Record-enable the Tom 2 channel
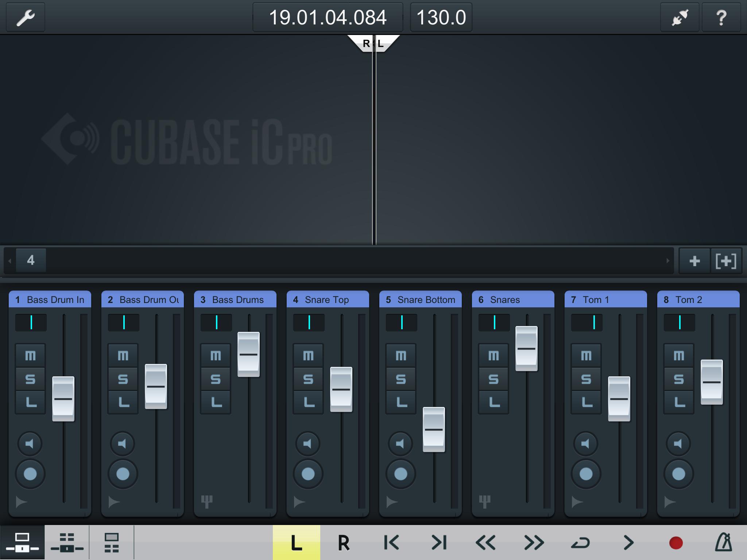Viewport: 747px width, 560px height. point(678,474)
